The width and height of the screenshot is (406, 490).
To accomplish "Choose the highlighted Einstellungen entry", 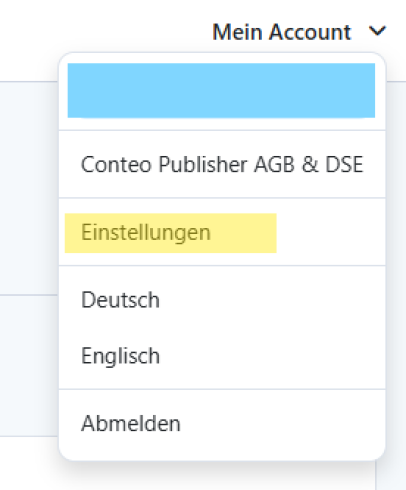I will point(171,233).
